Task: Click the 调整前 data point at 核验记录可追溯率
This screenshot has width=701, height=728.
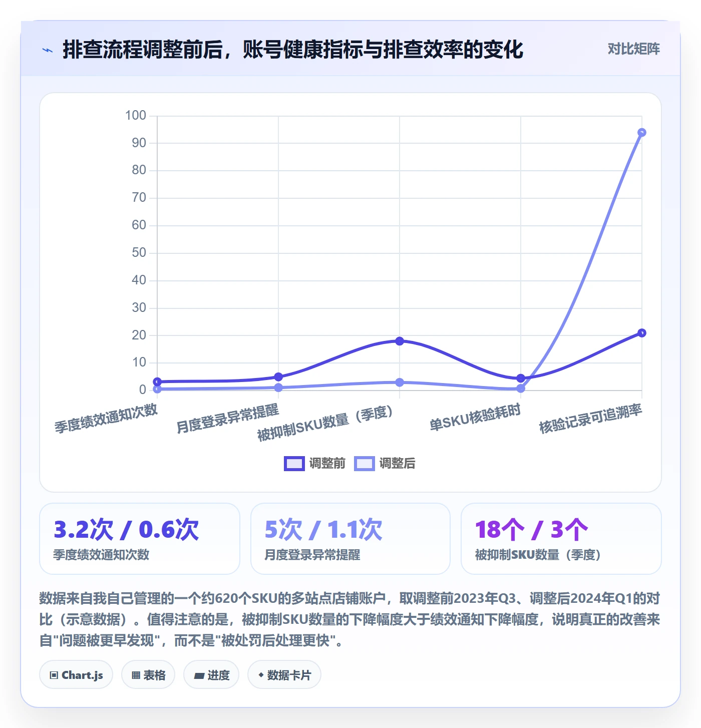Action: coord(642,333)
